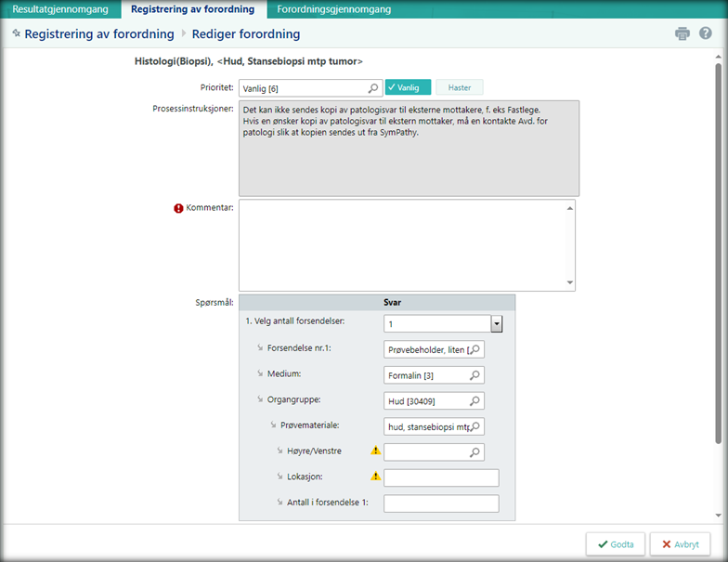Click the search icon in Prioritet field
This screenshot has height=562, width=728.
[x=373, y=88]
